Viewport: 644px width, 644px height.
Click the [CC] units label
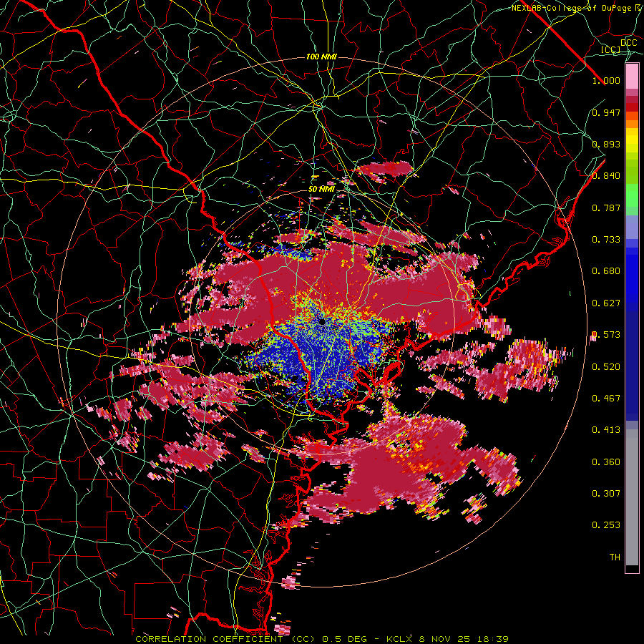[x=611, y=49]
